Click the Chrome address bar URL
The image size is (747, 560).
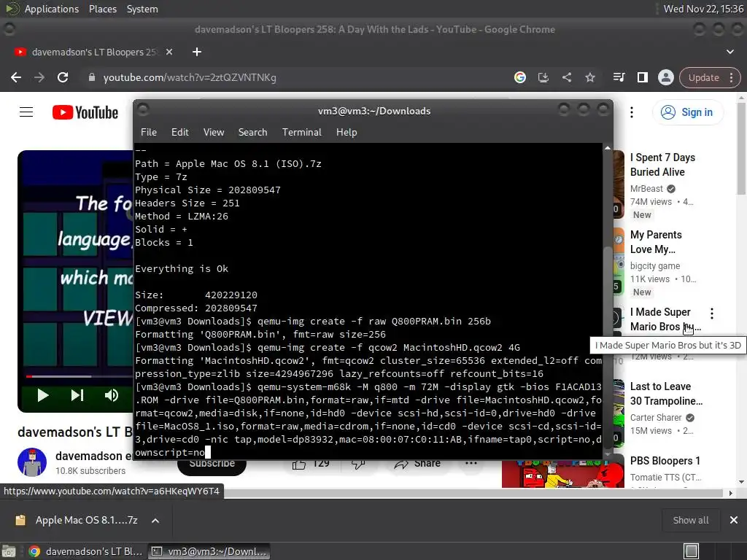coord(190,77)
